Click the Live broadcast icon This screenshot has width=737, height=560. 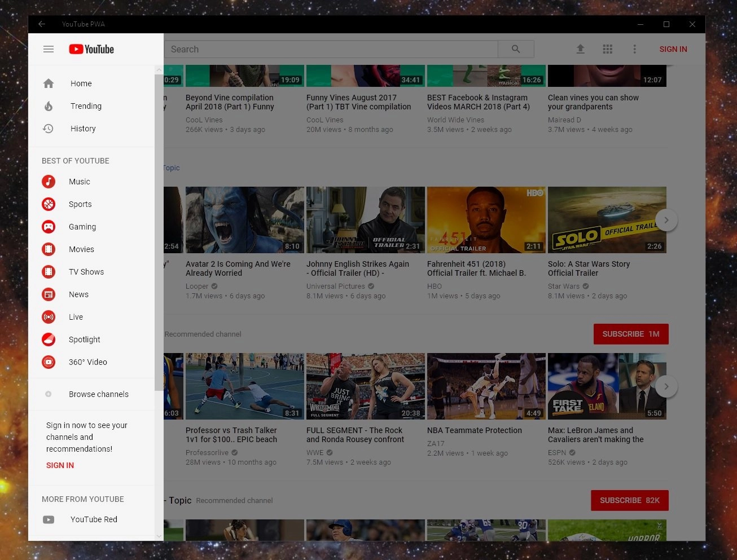pyautogui.click(x=49, y=317)
